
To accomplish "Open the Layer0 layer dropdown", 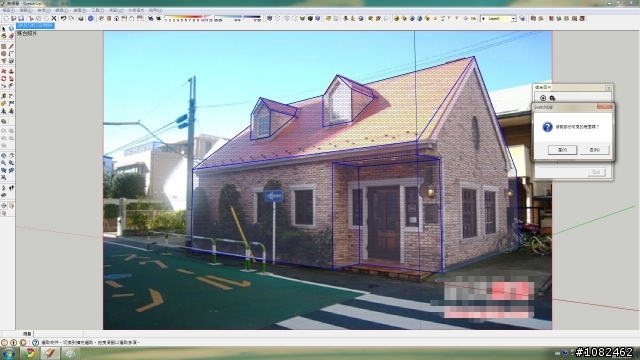I will [x=498, y=19].
